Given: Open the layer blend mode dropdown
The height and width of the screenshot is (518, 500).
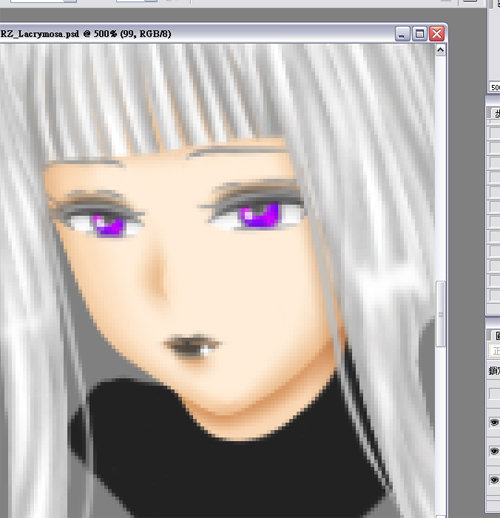Looking at the screenshot, I should click(495, 351).
